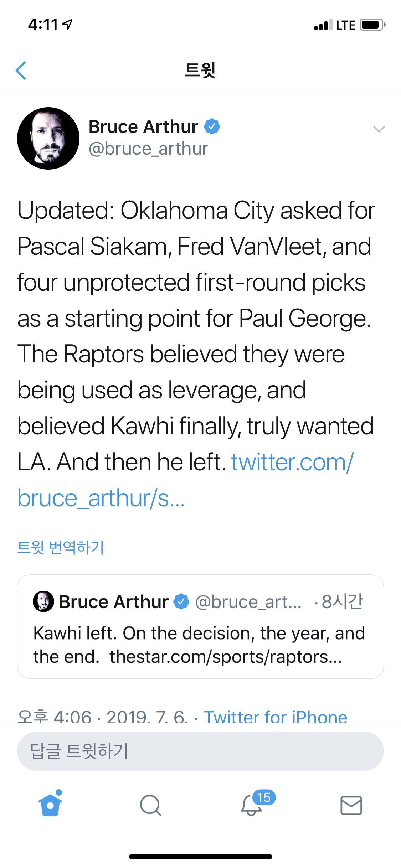The width and height of the screenshot is (401, 868).
Task: Tap the battery status icon
Action: pyautogui.click(x=372, y=25)
